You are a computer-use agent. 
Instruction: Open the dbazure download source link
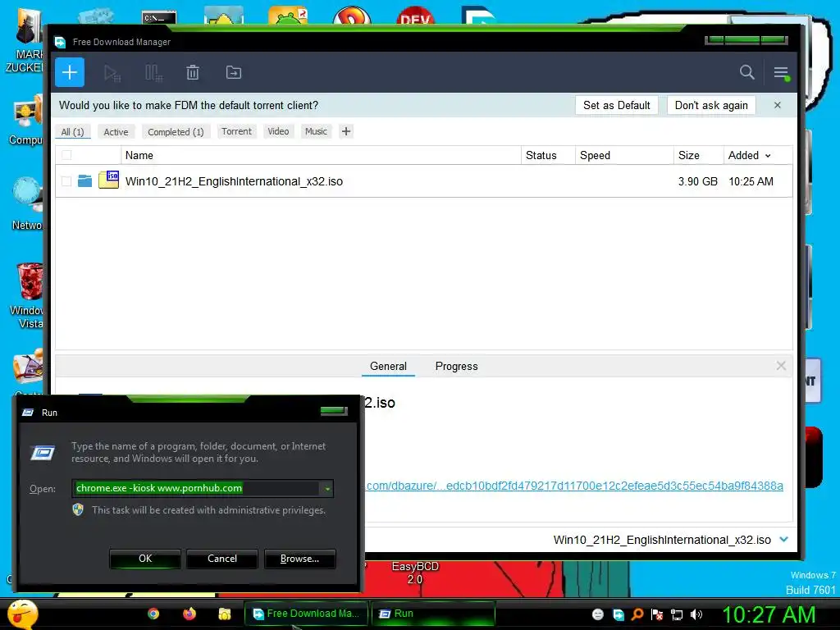click(574, 486)
